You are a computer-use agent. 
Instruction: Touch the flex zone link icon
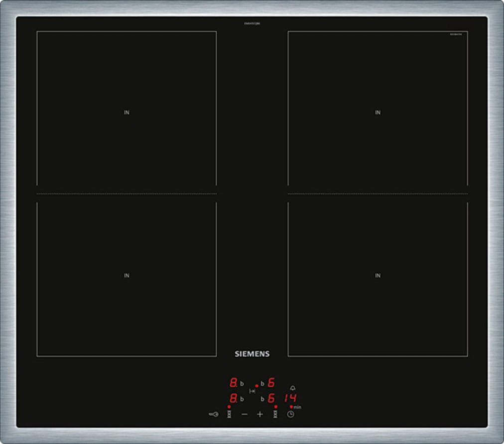pos(252,391)
